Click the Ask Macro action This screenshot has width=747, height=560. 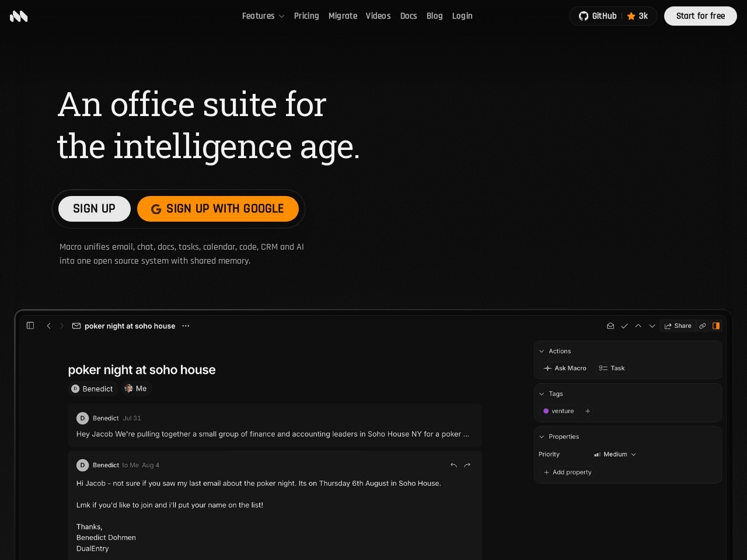click(x=565, y=368)
